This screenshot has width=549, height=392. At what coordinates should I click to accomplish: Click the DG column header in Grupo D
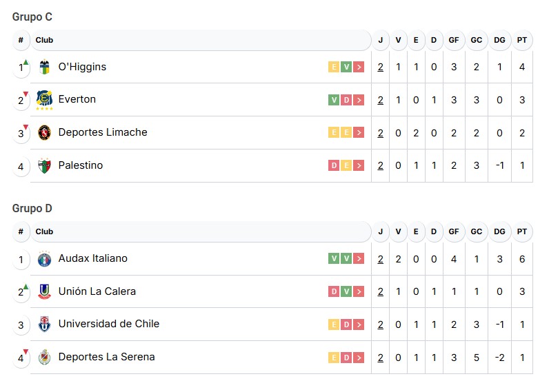pyautogui.click(x=499, y=231)
